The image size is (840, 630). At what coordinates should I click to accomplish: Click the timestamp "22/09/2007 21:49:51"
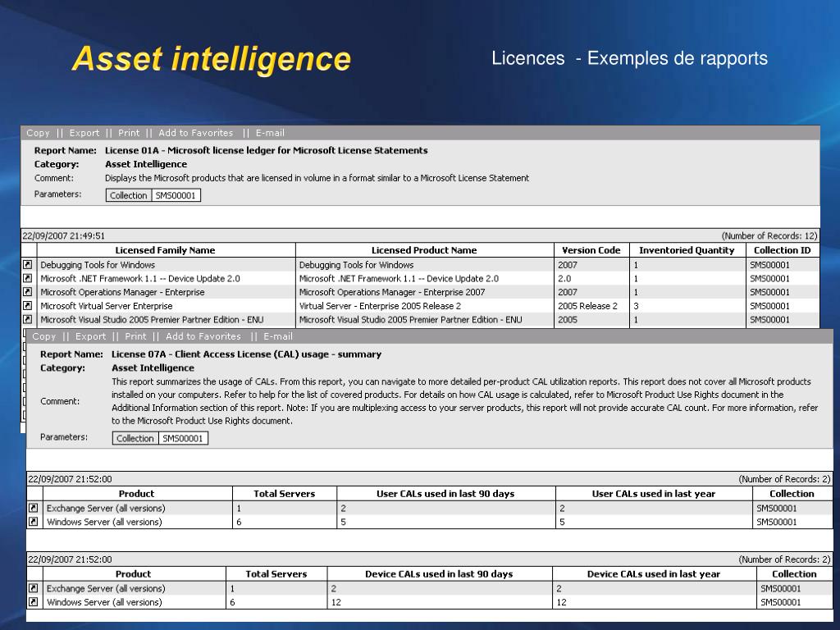pyautogui.click(x=63, y=235)
